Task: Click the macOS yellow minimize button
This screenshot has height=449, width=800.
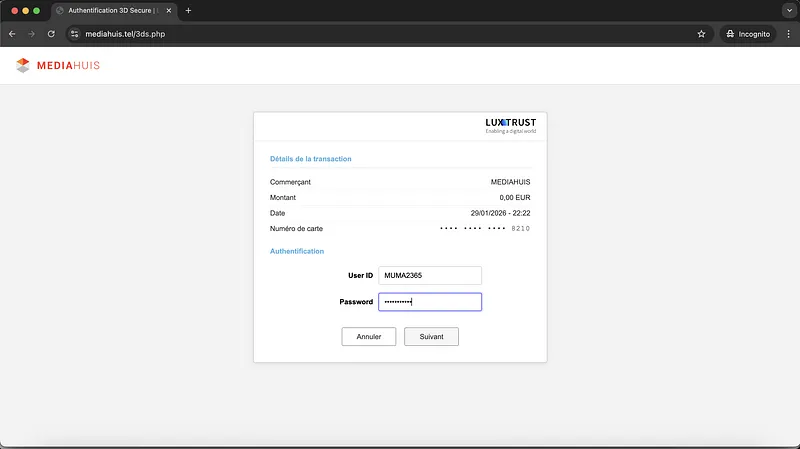Action: pyautogui.click(x=26, y=10)
